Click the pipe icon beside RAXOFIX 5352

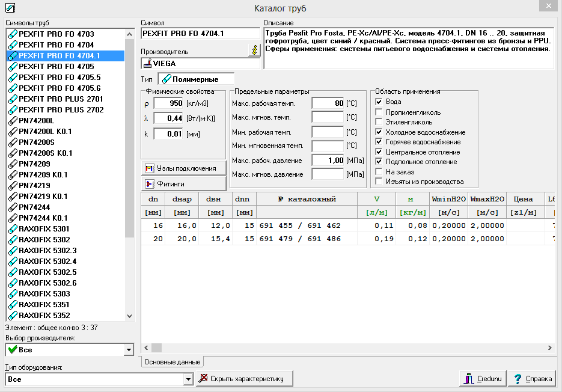tap(13, 315)
